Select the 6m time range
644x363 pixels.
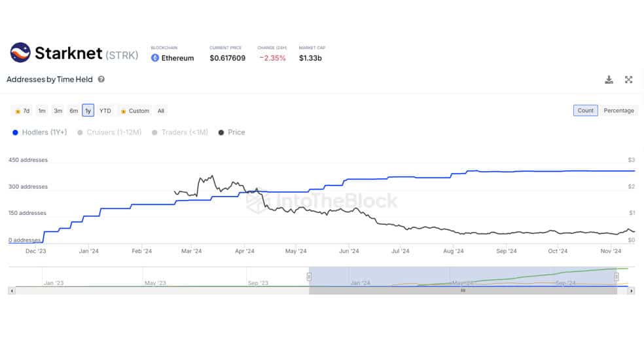[73, 111]
